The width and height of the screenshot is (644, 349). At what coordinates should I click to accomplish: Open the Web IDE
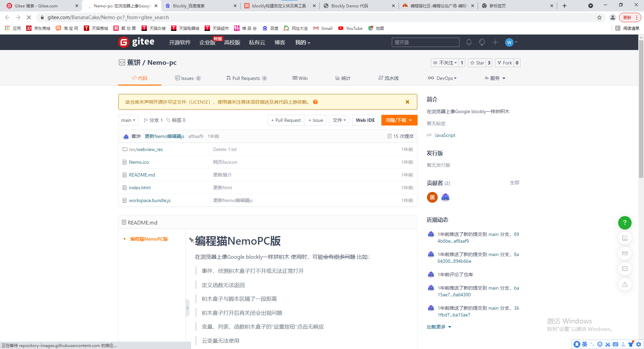[365, 120]
